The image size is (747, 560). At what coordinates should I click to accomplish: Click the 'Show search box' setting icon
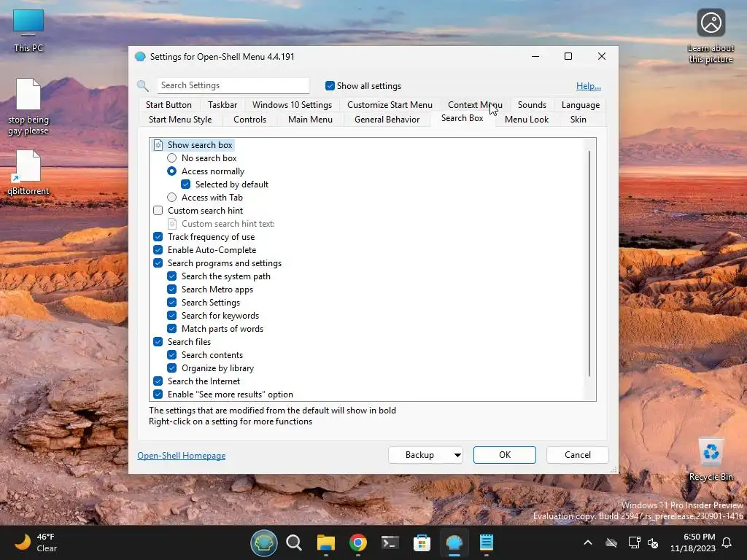coord(158,145)
